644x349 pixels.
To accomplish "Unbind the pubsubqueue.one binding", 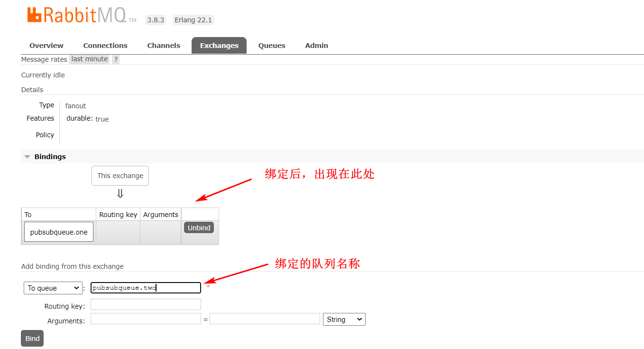I will click(x=199, y=228).
